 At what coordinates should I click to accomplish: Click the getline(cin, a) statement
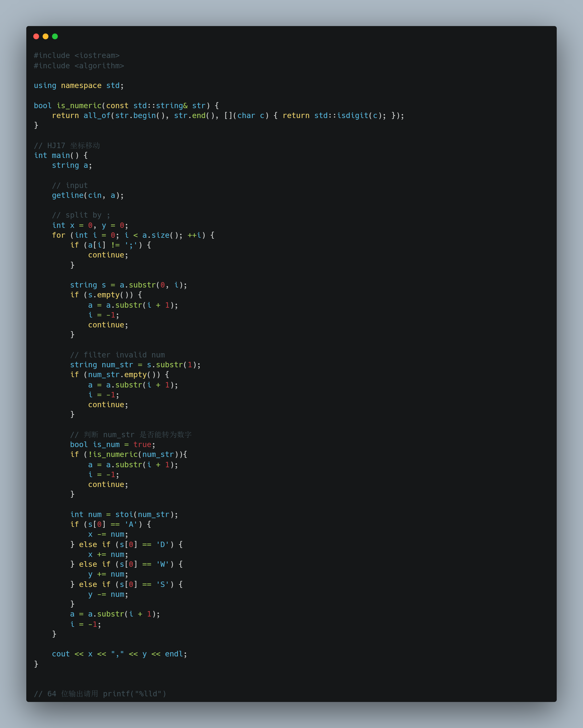point(88,195)
